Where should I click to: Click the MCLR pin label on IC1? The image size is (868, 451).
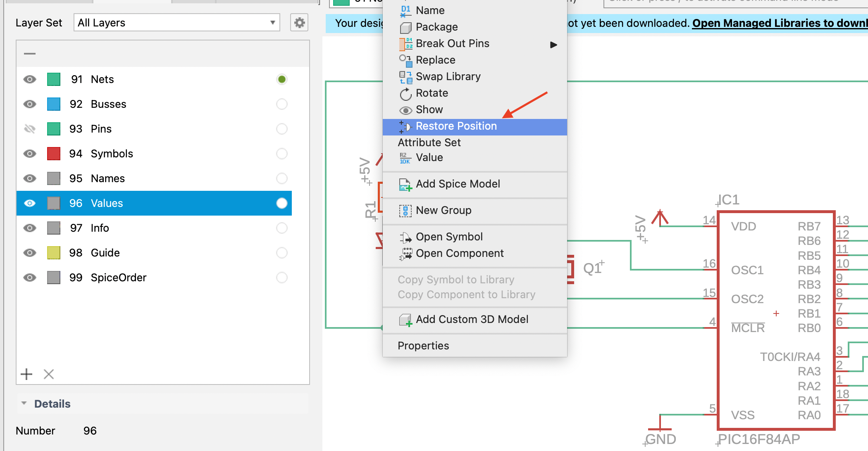[x=748, y=328]
